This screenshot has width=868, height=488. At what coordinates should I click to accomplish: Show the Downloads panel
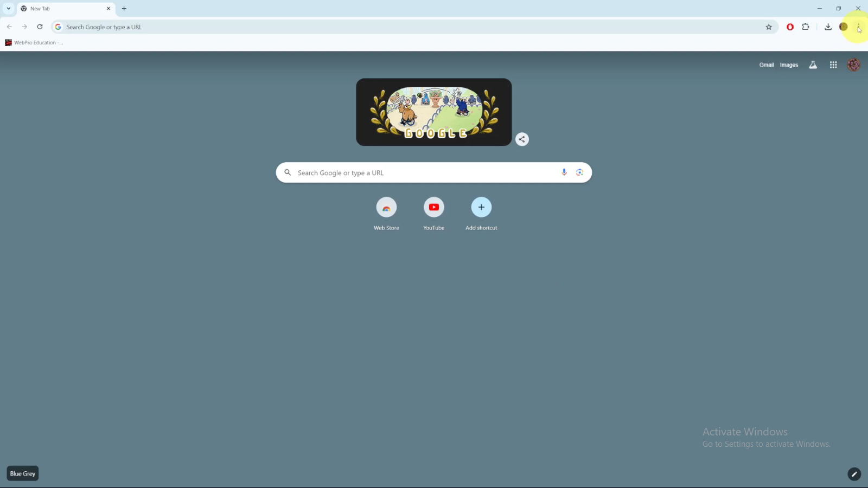[828, 27]
